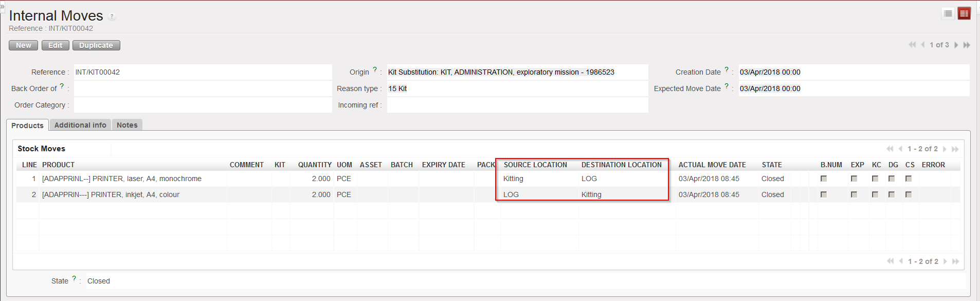Image resolution: width=980 pixels, height=301 pixels.
Task: Previous page in Stock Moves bottom pager
Action: click(901, 261)
